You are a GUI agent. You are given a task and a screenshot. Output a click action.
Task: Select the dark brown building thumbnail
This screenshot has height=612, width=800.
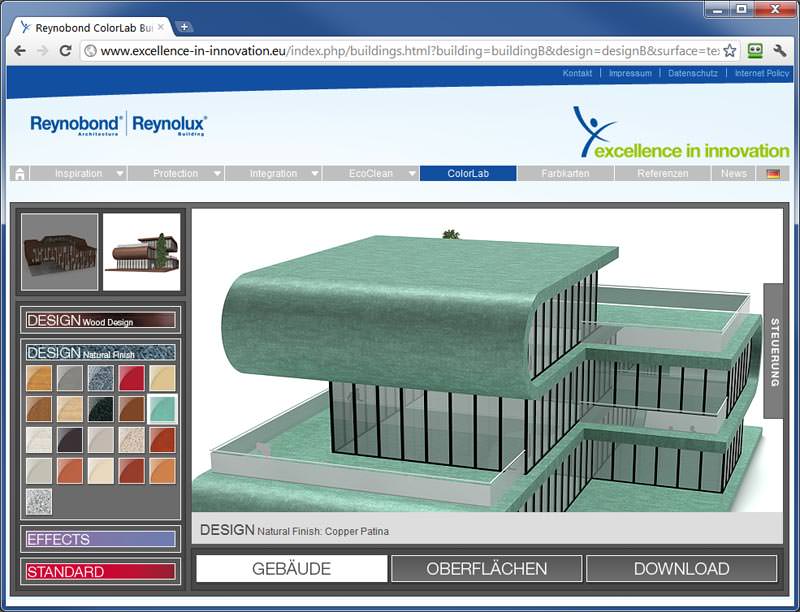60,252
